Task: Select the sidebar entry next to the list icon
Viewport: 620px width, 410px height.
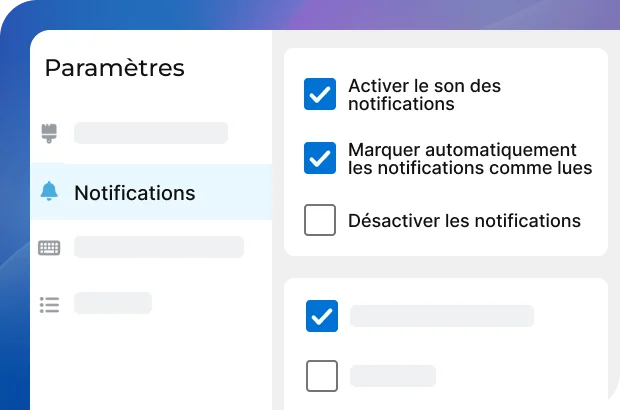Action: 113,303
